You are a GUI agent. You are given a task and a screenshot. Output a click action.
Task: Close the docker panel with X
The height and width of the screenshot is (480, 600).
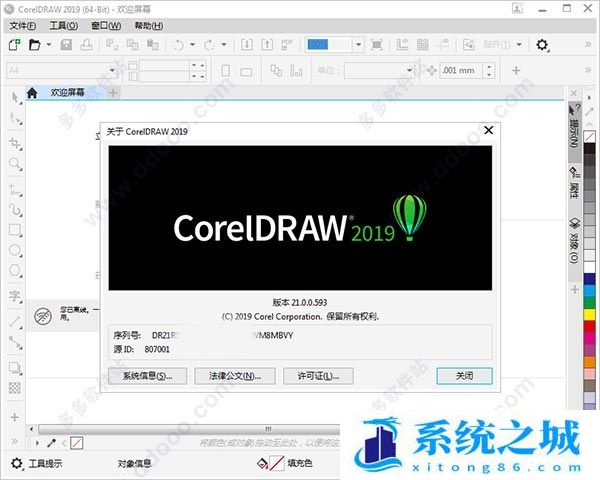tap(574, 93)
